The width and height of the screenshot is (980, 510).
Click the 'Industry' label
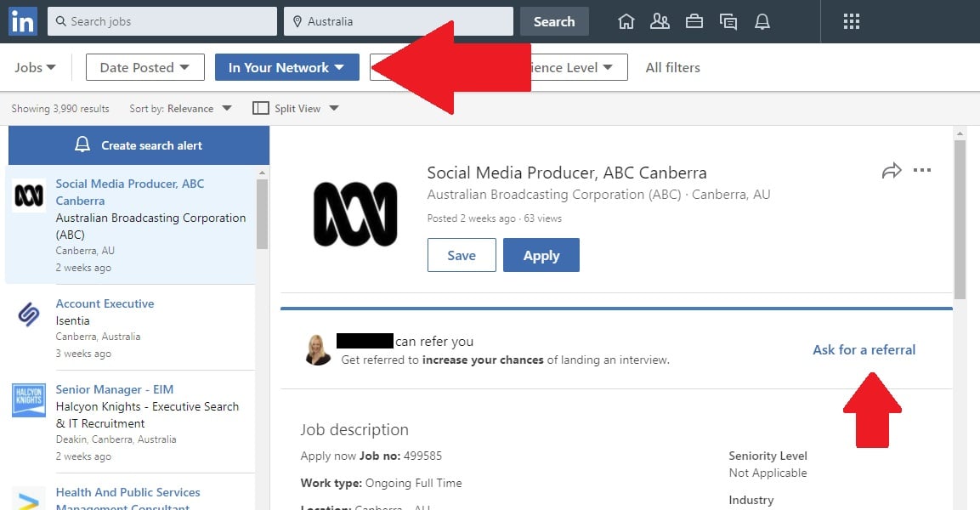[x=751, y=500]
